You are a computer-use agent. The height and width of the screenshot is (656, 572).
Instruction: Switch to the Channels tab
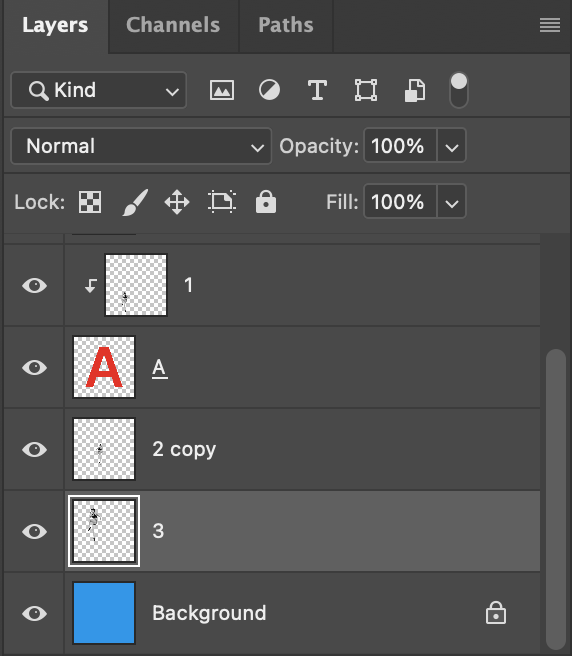173,25
